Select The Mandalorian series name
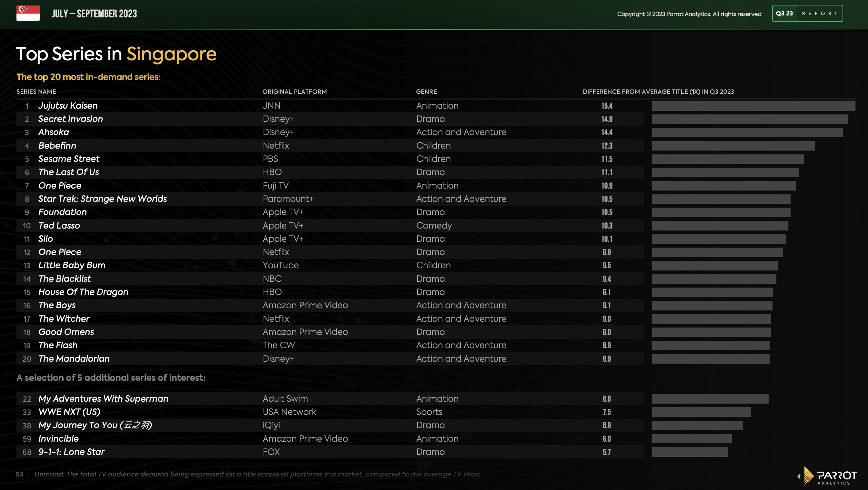This screenshot has width=868, height=490. click(74, 358)
